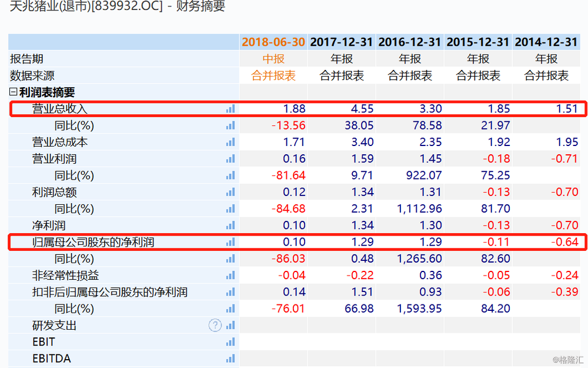Click the 1,265.60 growth cell
The width and height of the screenshot is (588, 368).
point(420,258)
